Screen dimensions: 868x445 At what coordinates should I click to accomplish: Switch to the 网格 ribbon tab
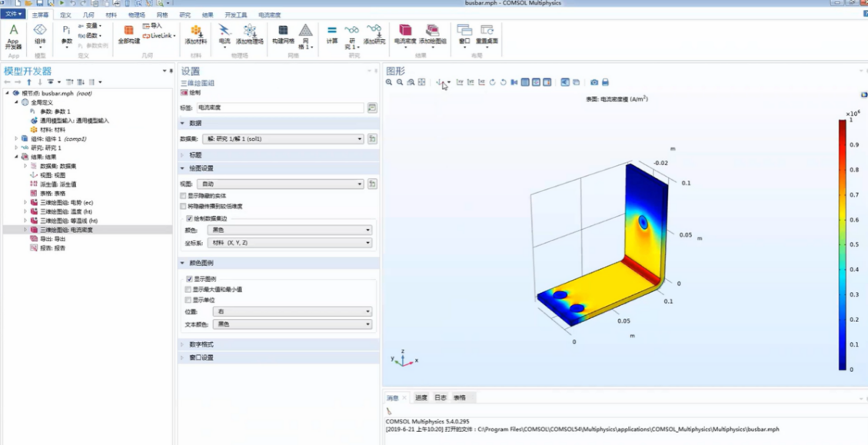coord(162,15)
